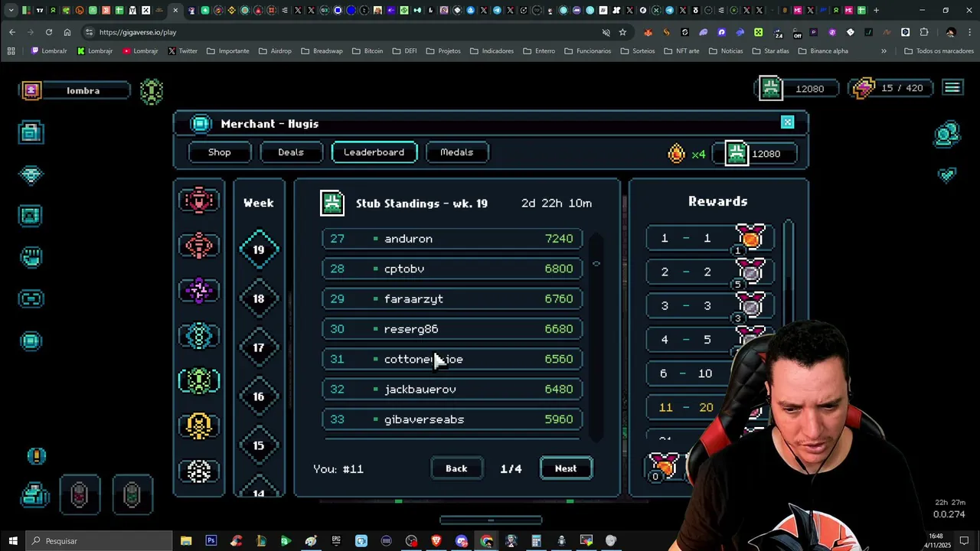Open the Airdrop bookmarks folder
Screen dimensions: 980x551
coord(275,51)
